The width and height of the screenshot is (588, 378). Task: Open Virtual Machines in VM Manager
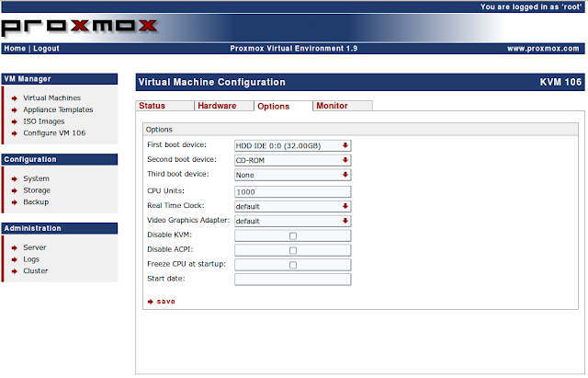(51, 98)
